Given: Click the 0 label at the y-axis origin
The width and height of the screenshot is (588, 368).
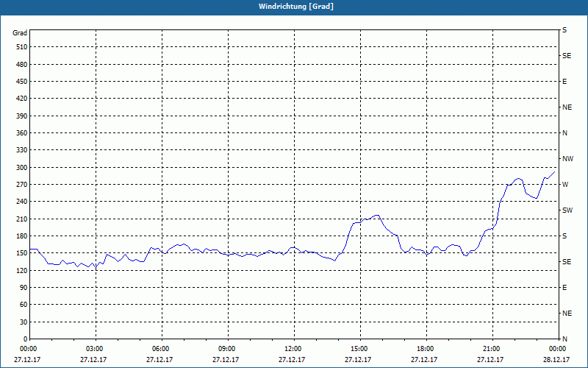Looking at the screenshot, I should point(25,339).
